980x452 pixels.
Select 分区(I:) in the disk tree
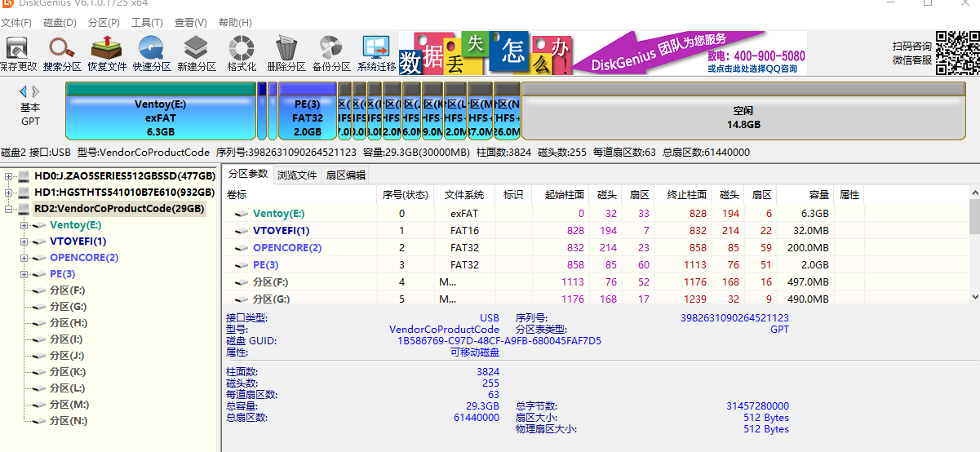[66, 339]
